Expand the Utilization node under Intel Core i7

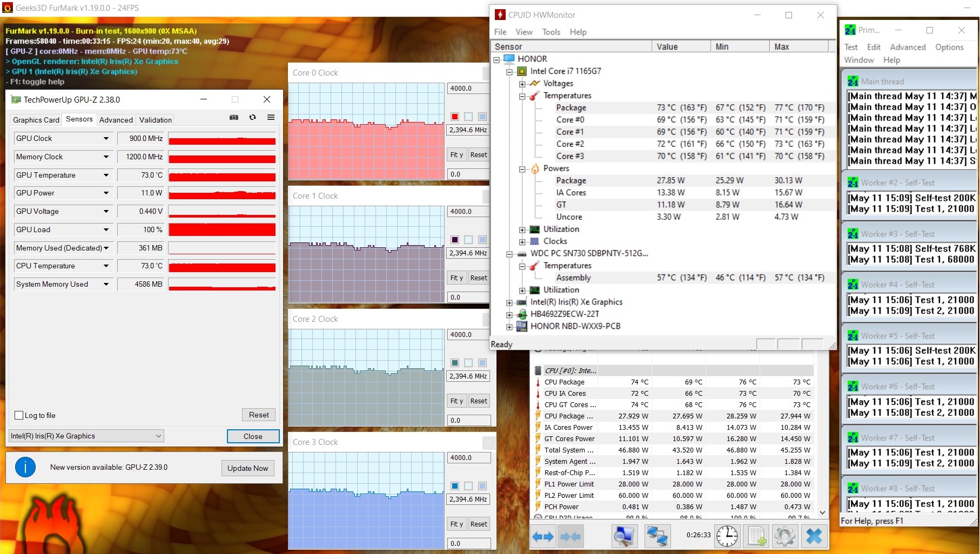click(x=522, y=229)
